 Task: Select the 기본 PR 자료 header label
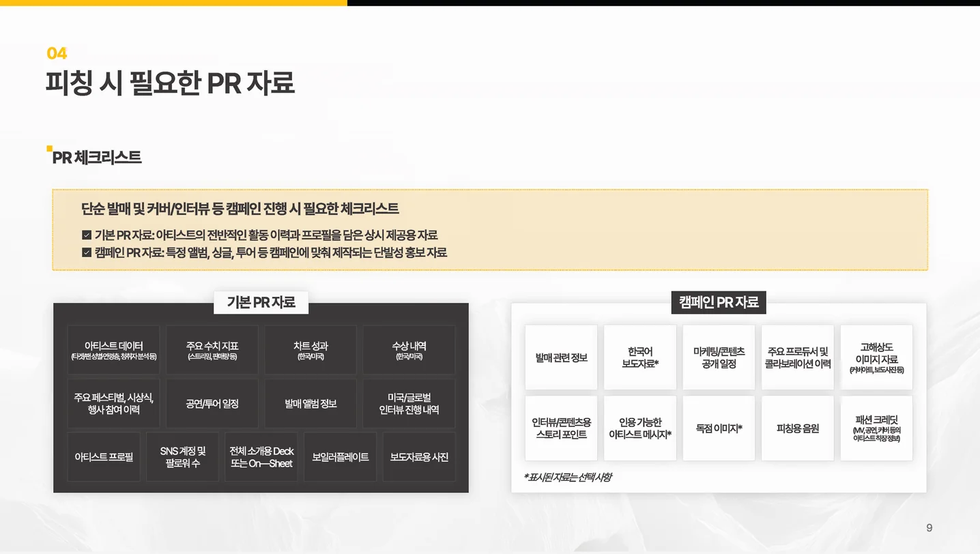click(261, 302)
